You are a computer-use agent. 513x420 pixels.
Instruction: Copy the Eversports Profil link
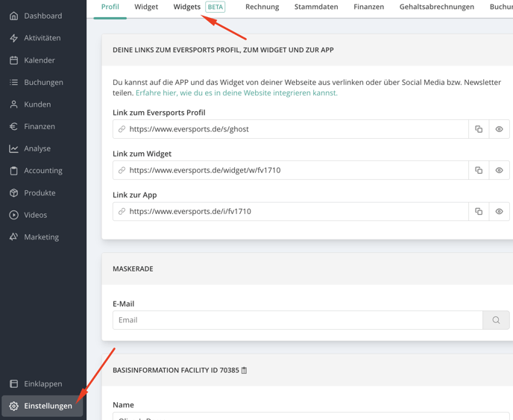point(479,129)
